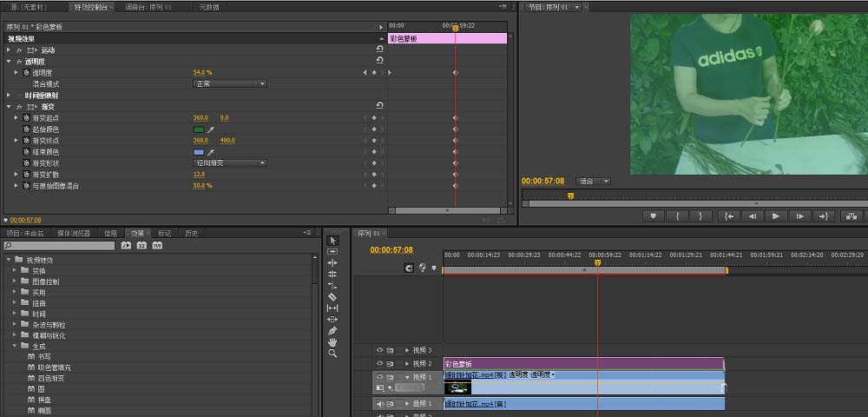Reset the 渐变 effect parameters

click(x=380, y=105)
